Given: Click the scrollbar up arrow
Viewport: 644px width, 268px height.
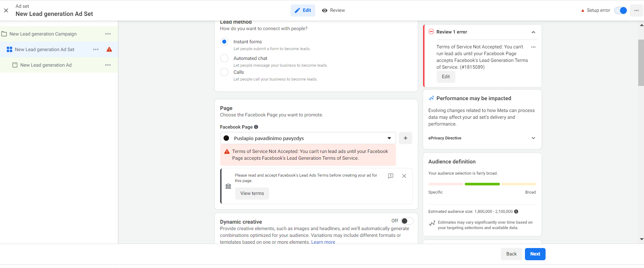Looking at the screenshot, I should coord(641,25).
